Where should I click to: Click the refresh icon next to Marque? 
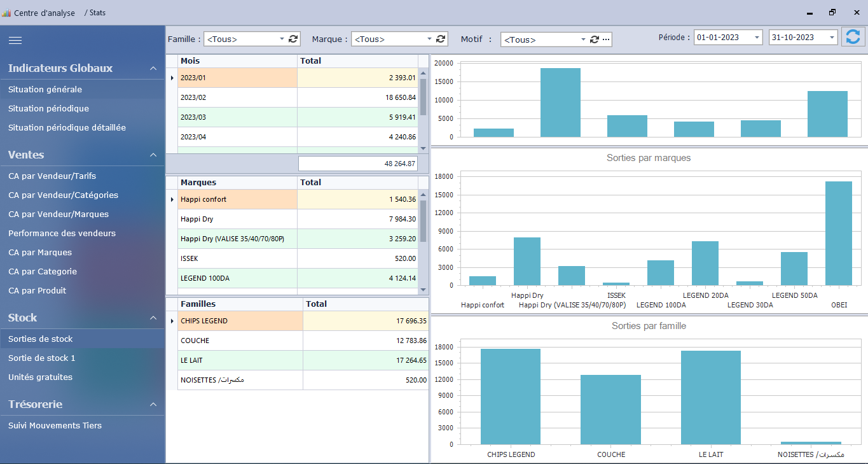[441, 39]
